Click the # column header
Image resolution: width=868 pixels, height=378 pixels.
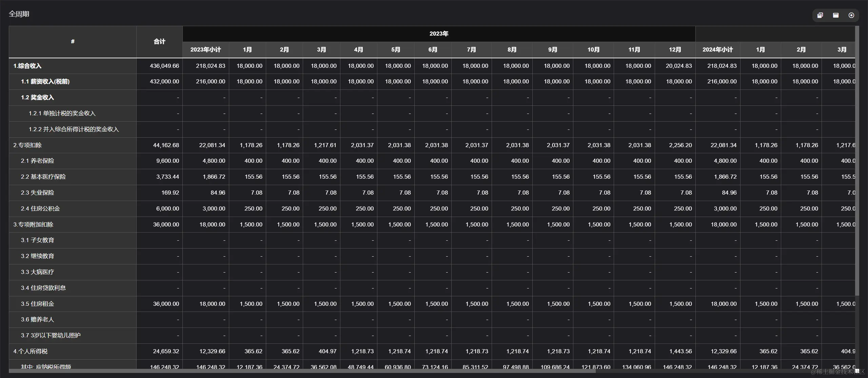pyautogui.click(x=73, y=41)
